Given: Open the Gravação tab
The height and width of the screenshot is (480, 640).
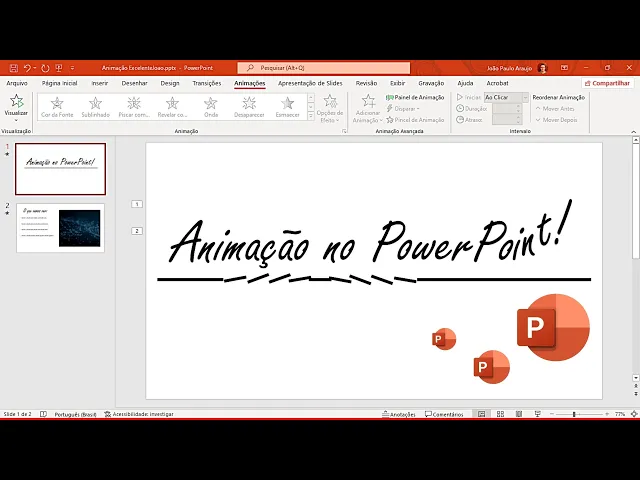Looking at the screenshot, I should pyautogui.click(x=431, y=83).
